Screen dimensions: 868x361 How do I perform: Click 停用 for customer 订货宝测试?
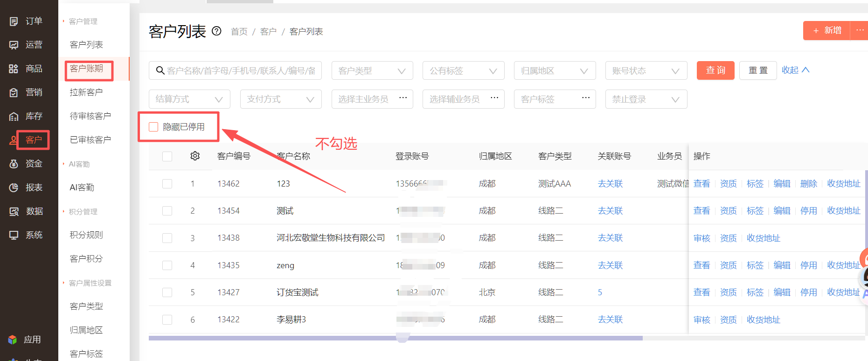pyautogui.click(x=808, y=292)
